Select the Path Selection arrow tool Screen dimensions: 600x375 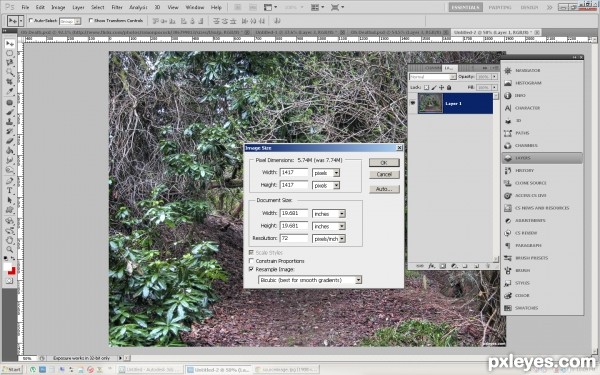10,200
